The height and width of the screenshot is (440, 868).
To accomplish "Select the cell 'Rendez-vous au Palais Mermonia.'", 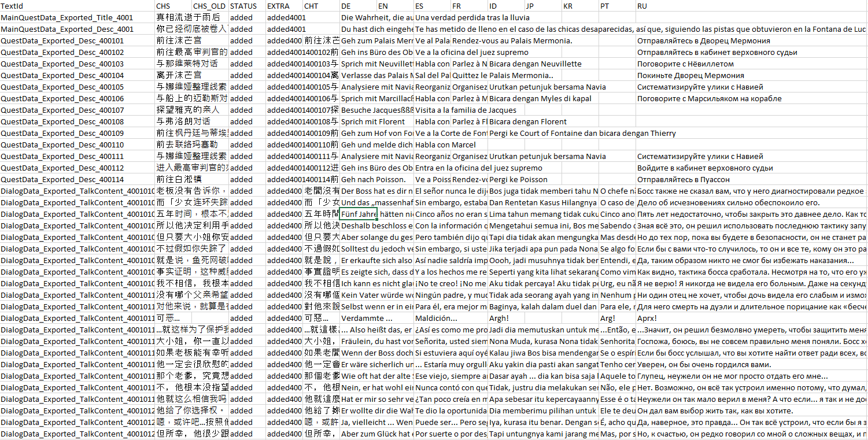I will (x=512, y=40).
